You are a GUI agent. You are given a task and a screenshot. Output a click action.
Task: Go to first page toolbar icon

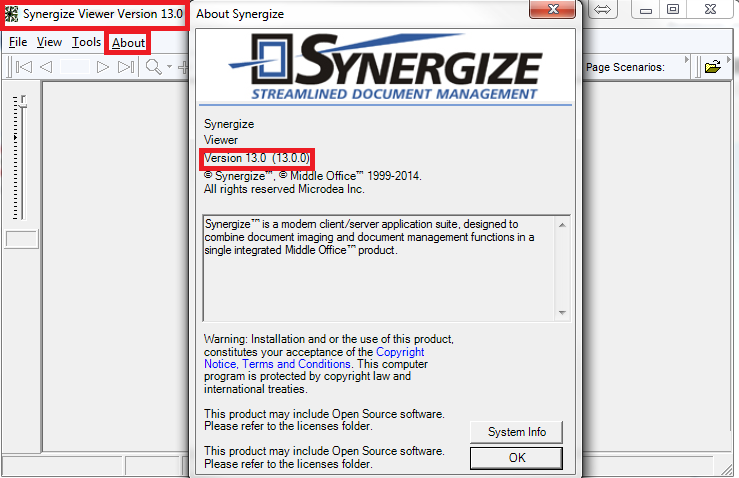[24, 67]
